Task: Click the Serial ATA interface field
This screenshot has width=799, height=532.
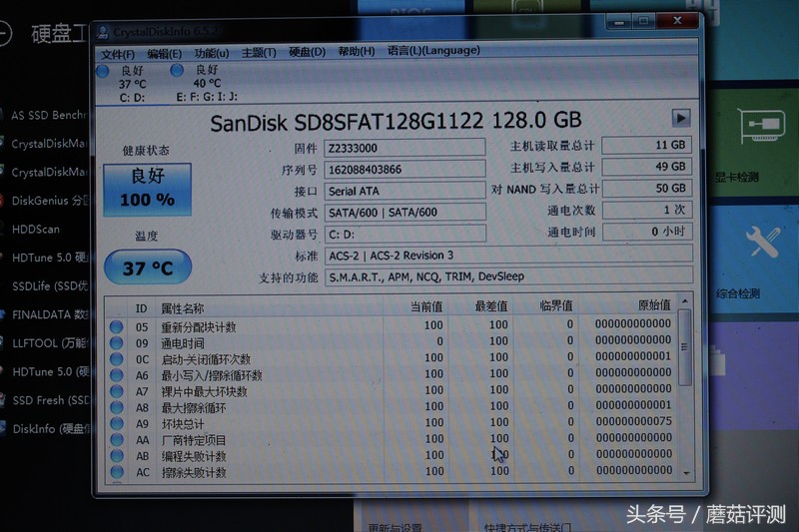Action: 404,191
